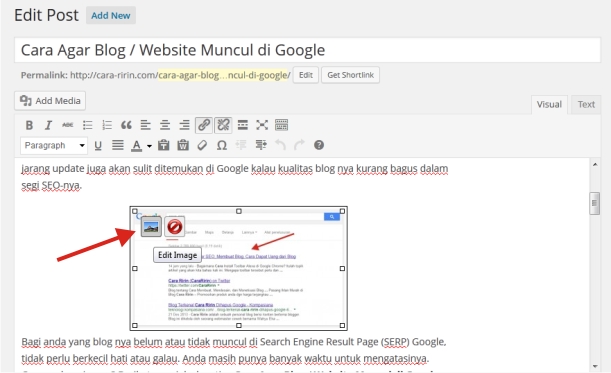Click the text "jarang update juga akan sulit"

[x=87, y=169]
